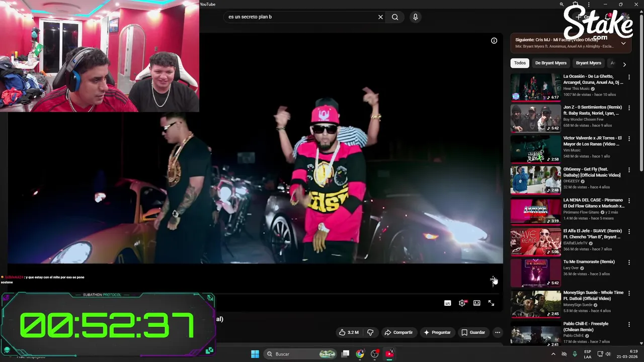
Task: Open options for Tu Me Enamoraste
Action: pos(629,263)
